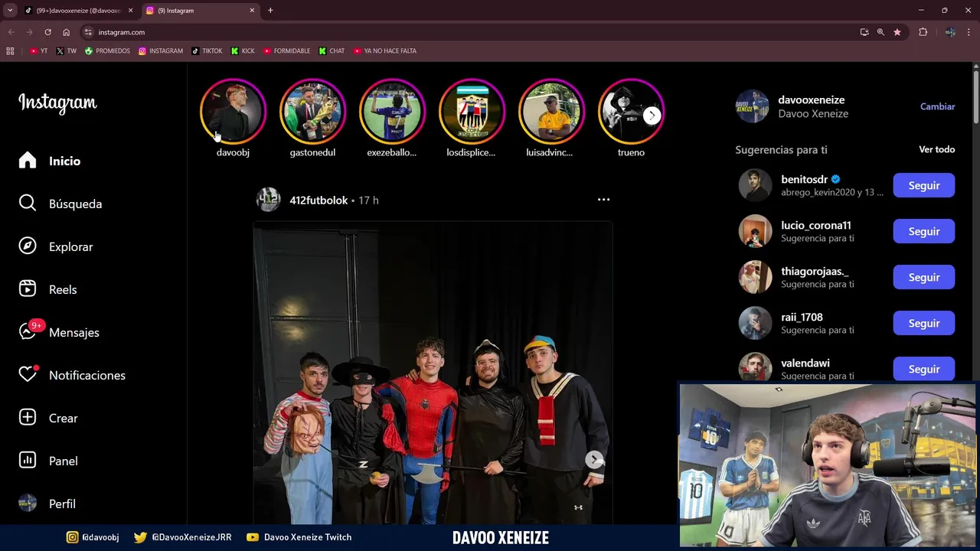Open raii_1708 suggested profile
980x551 pixels.
(802, 317)
